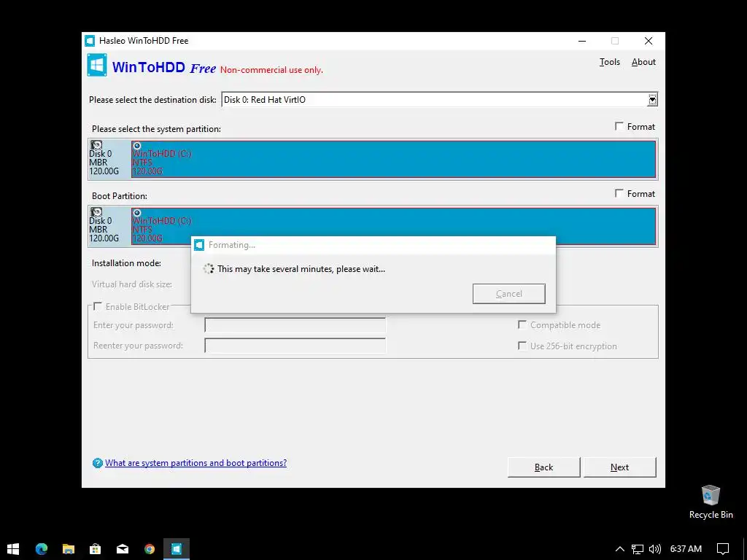Click the clock showing 6:37 AM
This screenshot has height=560, width=747.
pos(686,549)
